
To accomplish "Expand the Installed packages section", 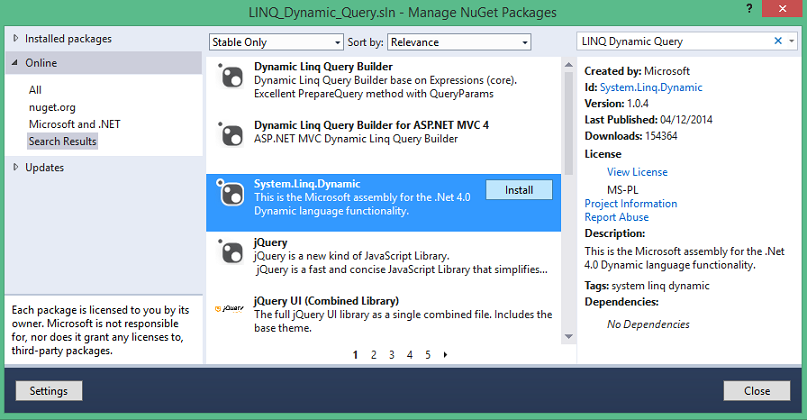I will click(15, 38).
